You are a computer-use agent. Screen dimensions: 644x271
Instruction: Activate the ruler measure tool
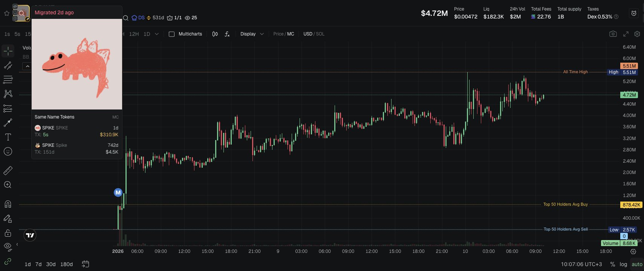click(8, 171)
